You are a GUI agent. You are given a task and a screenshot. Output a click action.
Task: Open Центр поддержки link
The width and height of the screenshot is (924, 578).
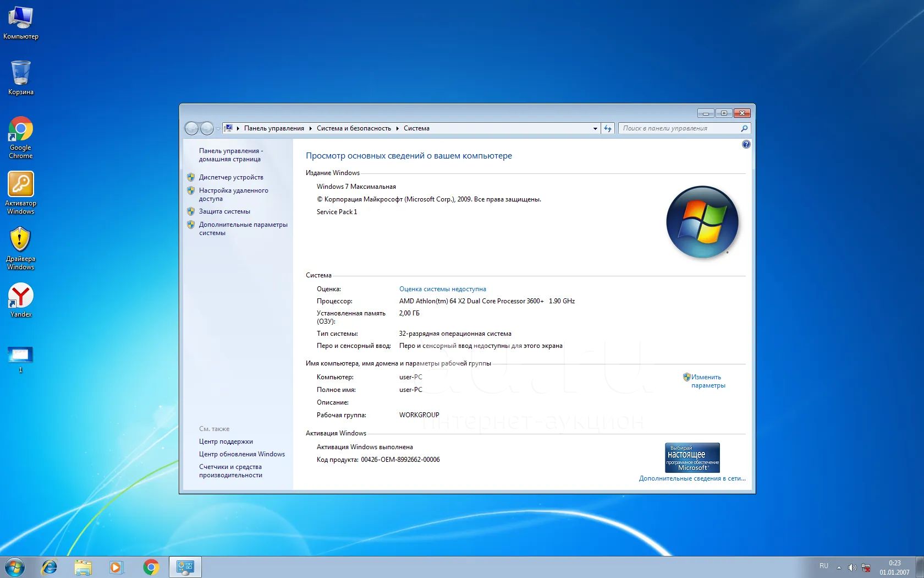click(x=226, y=441)
